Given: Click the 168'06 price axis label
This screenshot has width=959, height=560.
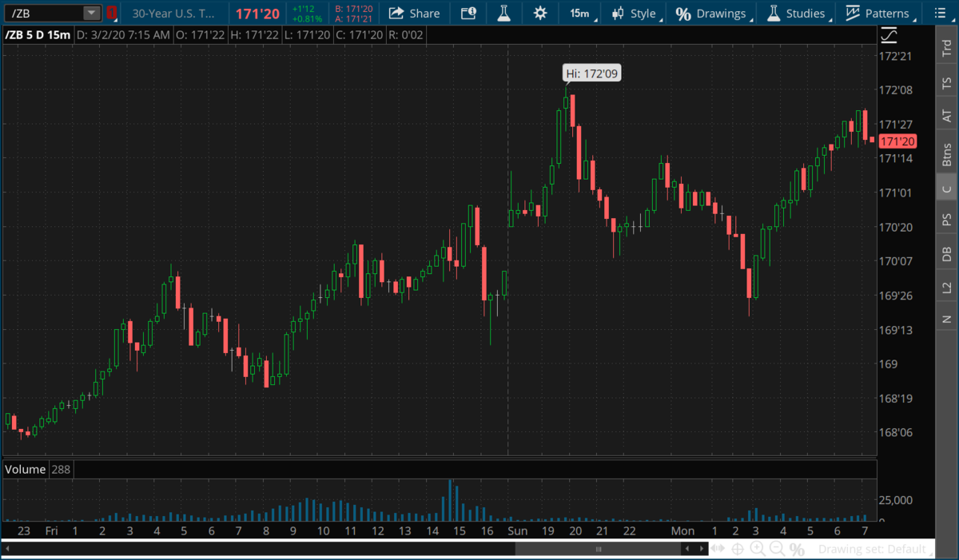Looking at the screenshot, I should (x=895, y=433).
